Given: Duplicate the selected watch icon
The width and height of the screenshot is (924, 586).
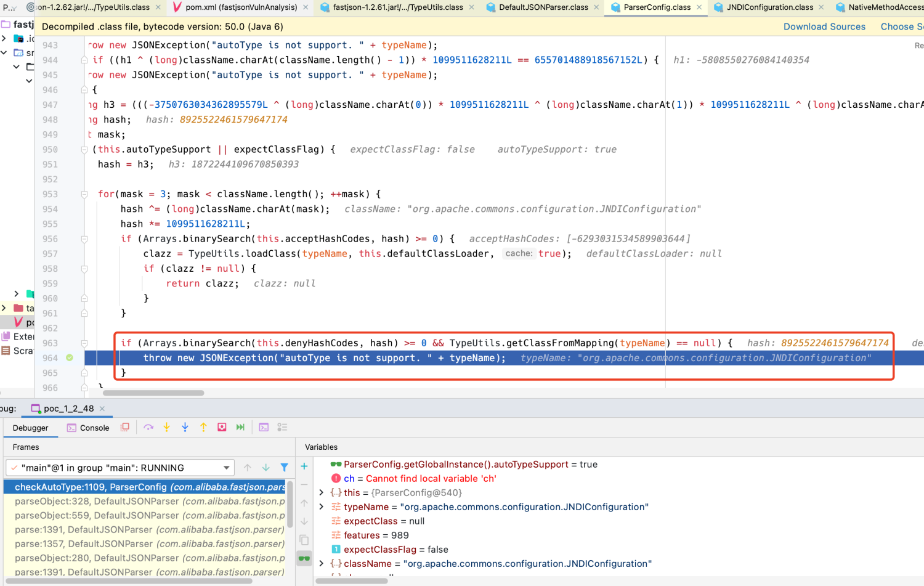Looking at the screenshot, I should (x=304, y=540).
